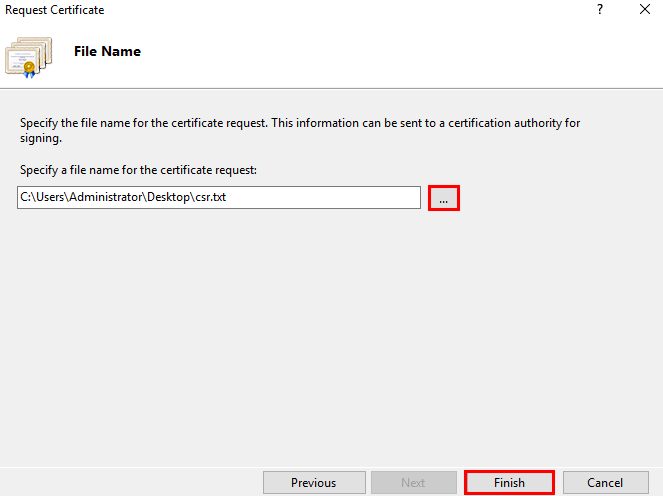Screen dimensions: 663x496
Task: Focus the certificate request file name field
Action: (219, 197)
